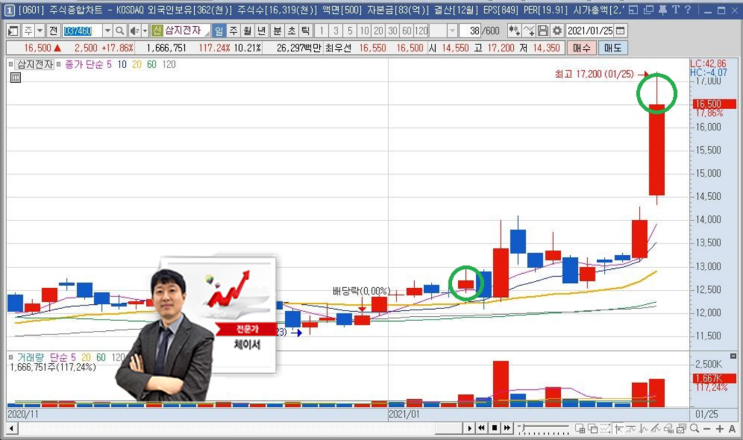Click the fast-forward replay button
Screen dimensions: 743x440
pos(507,428)
